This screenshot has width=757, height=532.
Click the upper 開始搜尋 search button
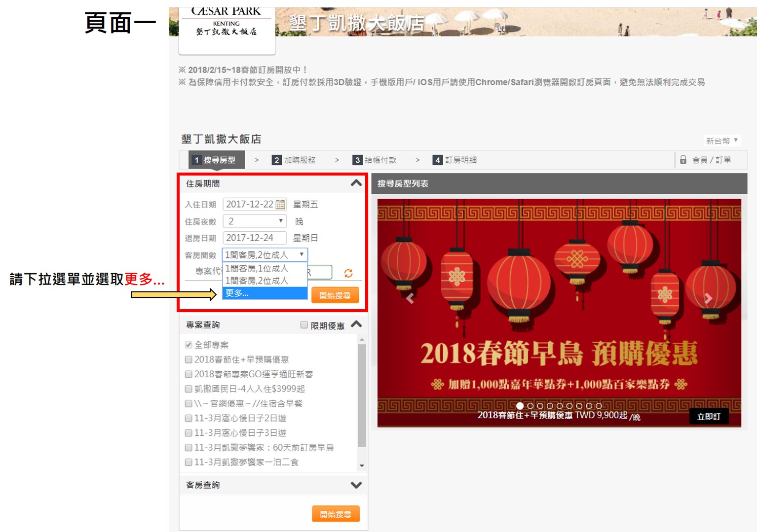pyautogui.click(x=335, y=295)
